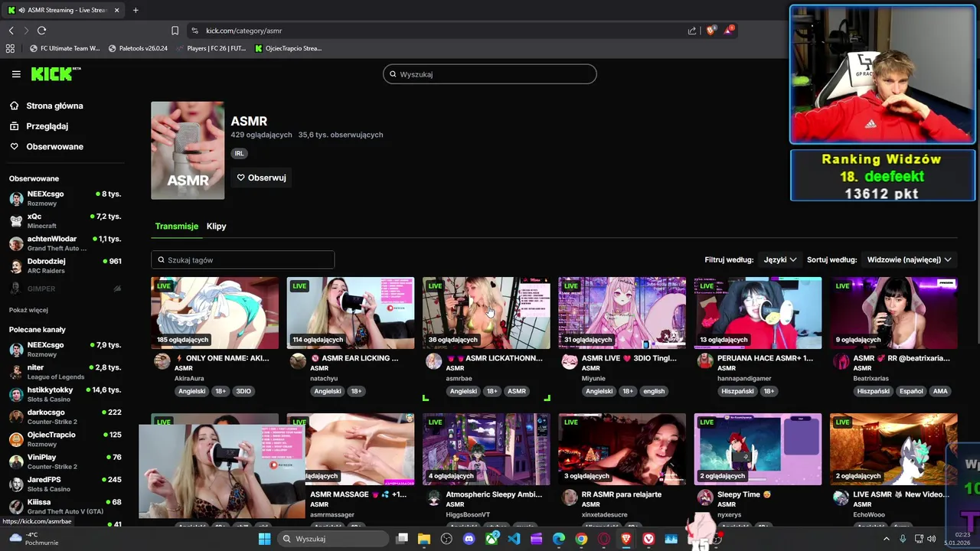Open the asmrbae stream thumbnail
Viewport: 980px width, 551px height.
pyautogui.click(x=486, y=313)
